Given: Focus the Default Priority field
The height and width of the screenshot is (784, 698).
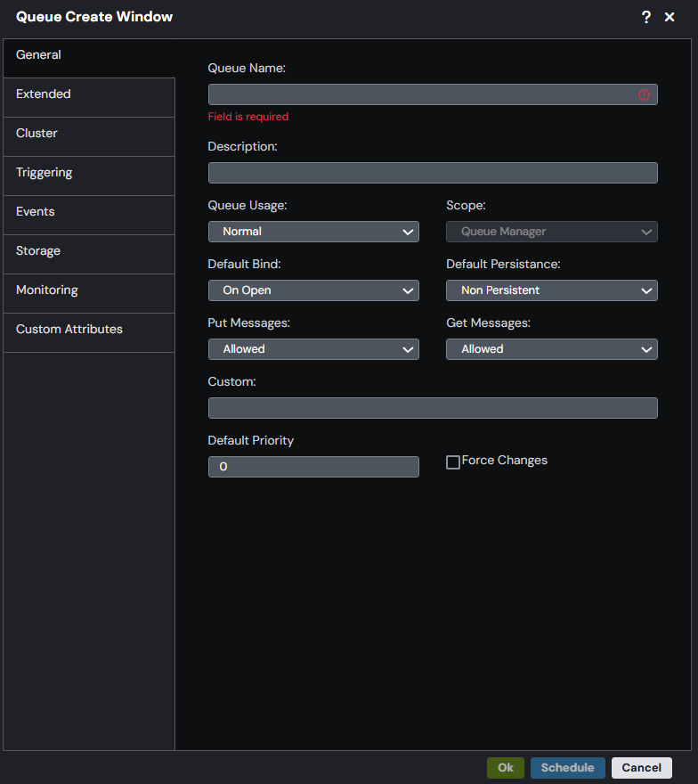Looking at the screenshot, I should [313, 467].
